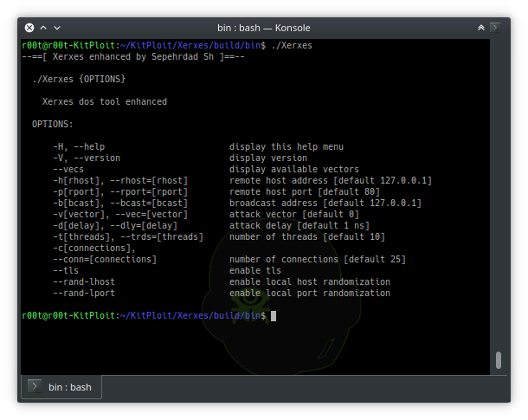Viewport: 528px width, 420px height.
Task: Click 'attack vector [default 0]'
Action: click(294, 214)
